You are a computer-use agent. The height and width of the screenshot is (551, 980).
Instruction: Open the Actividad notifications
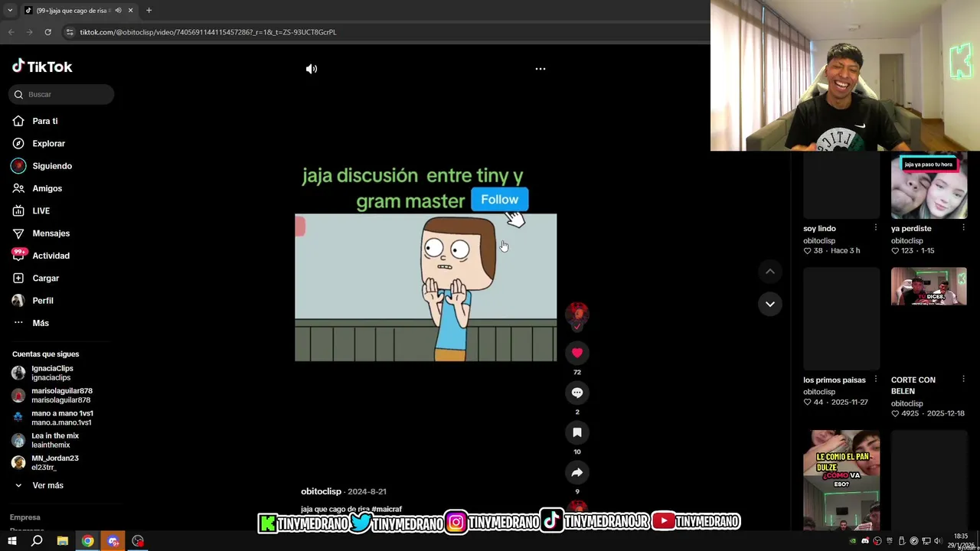point(41,256)
